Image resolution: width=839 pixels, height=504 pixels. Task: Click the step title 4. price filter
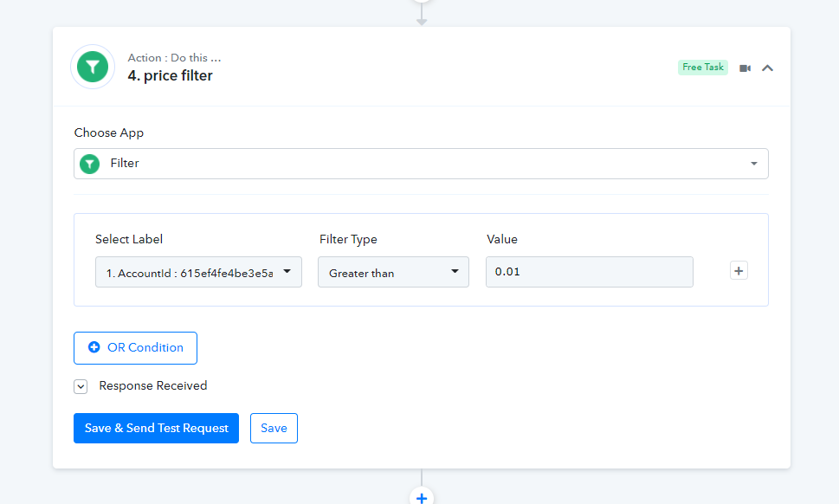(171, 76)
